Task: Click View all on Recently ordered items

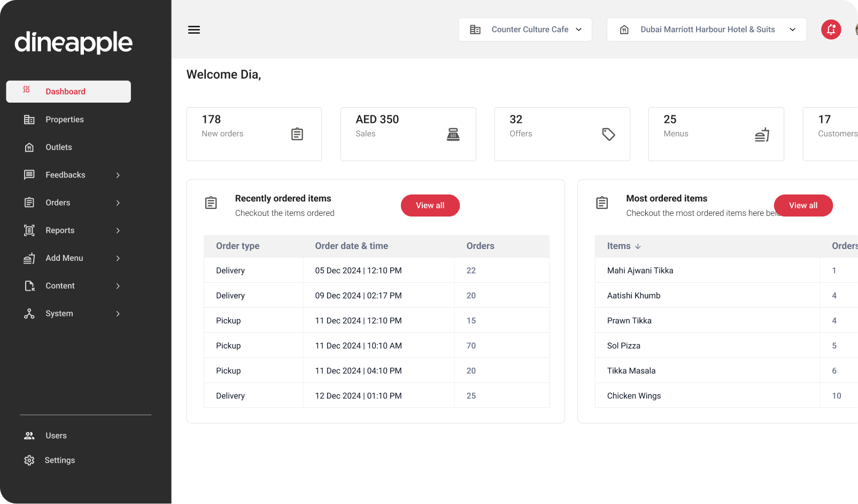Action: pos(430,205)
